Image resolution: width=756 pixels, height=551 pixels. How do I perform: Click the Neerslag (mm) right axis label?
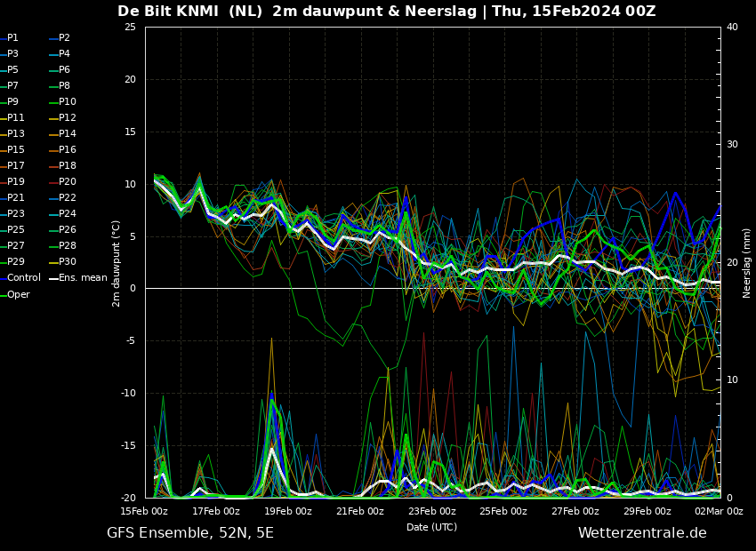coord(746,263)
